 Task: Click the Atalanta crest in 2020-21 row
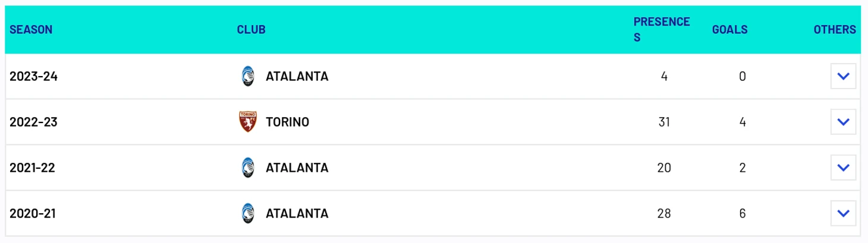point(247,213)
